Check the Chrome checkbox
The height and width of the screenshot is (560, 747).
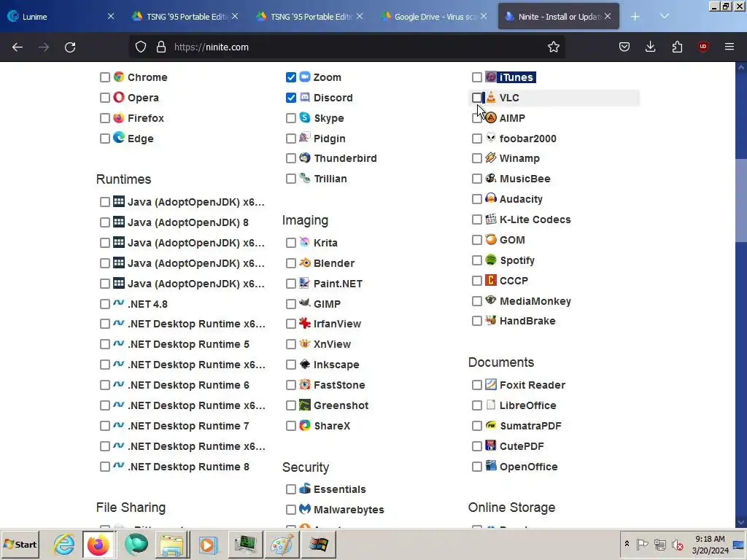(105, 77)
